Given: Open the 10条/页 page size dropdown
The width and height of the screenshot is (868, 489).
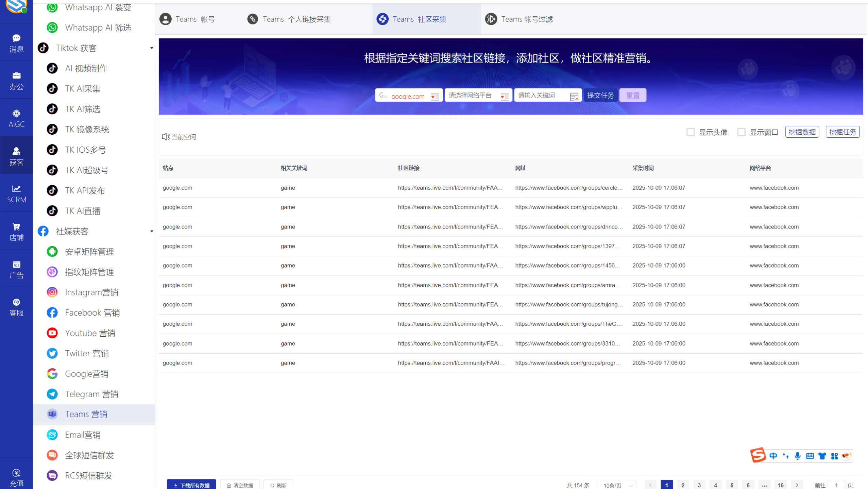Looking at the screenshot, I should click(x=616, y=485).
